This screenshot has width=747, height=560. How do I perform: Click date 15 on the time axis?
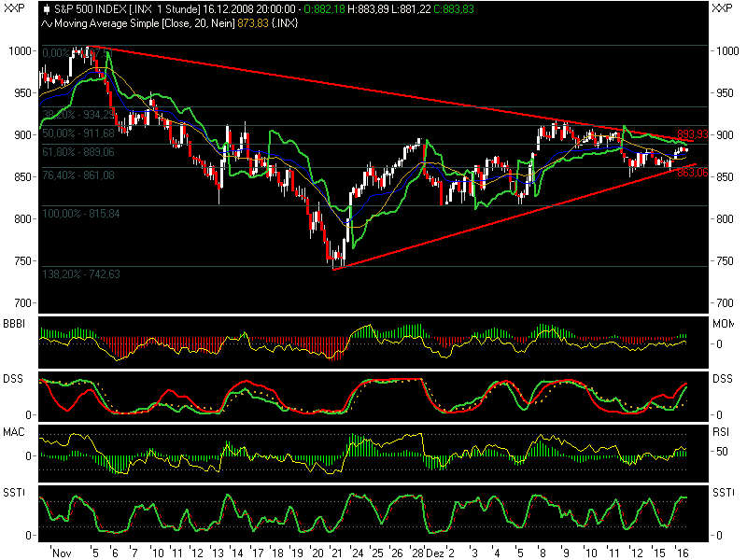coord(659,553)
